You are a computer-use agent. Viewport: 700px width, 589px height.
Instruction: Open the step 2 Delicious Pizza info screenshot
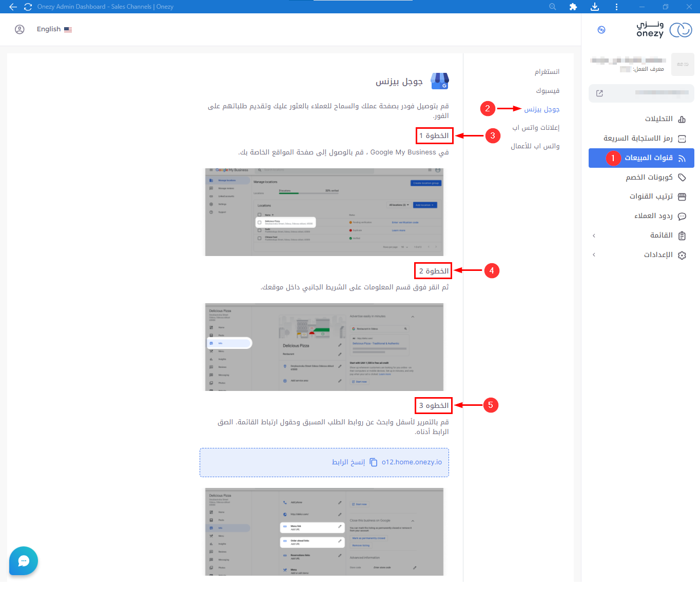tap(324, 347)
